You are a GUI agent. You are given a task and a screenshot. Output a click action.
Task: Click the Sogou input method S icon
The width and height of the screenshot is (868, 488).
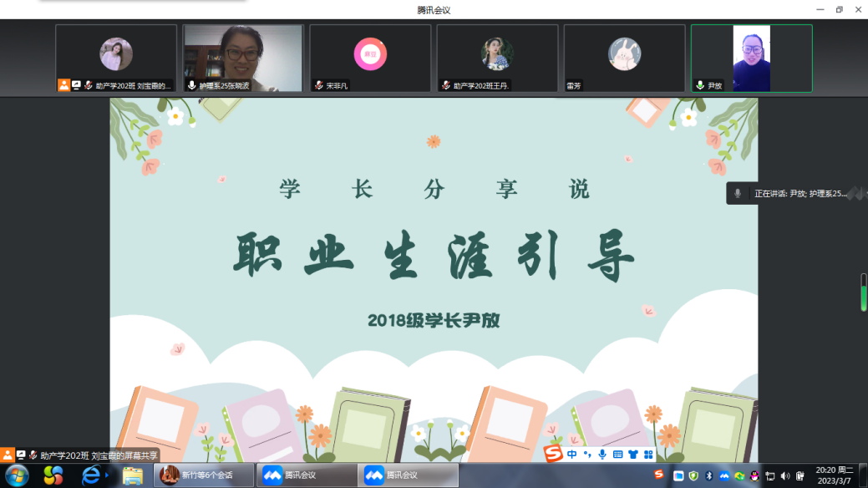pos(553,454)
